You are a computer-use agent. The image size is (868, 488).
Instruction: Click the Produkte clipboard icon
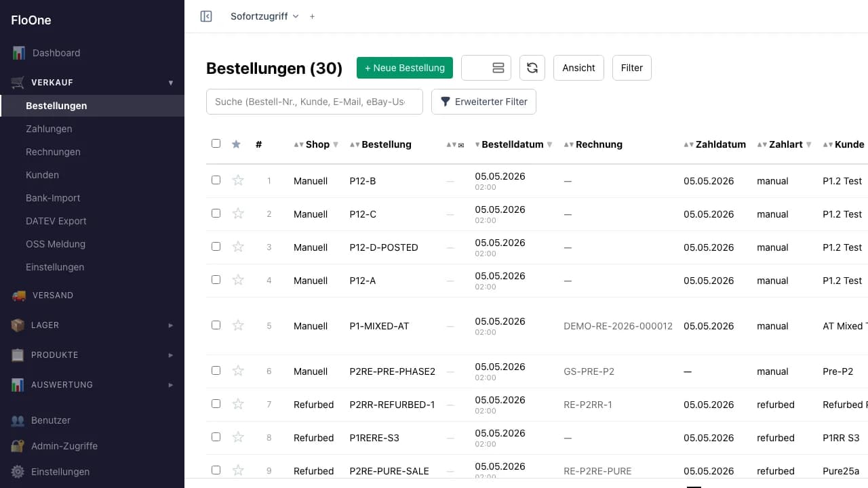coord(18,355)
